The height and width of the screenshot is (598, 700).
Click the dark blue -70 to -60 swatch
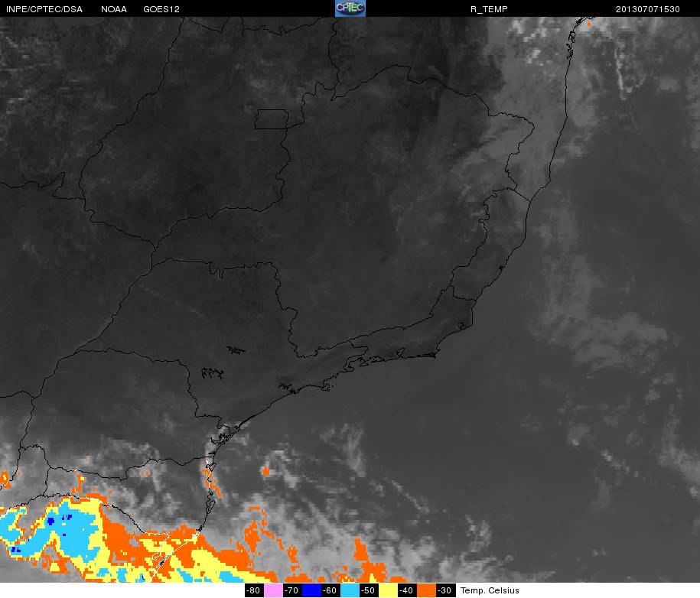tap(311, 590)
